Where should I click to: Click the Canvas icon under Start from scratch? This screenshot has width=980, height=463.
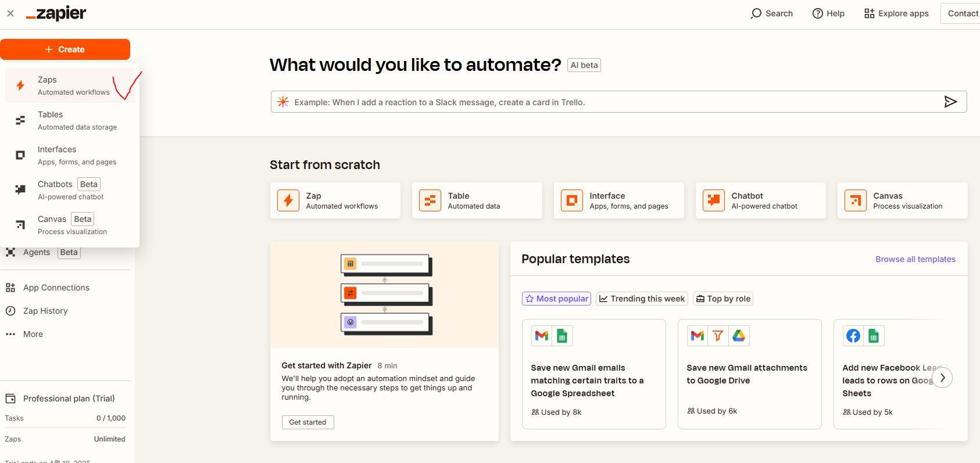pyautogui.click(x=856, y=200)
